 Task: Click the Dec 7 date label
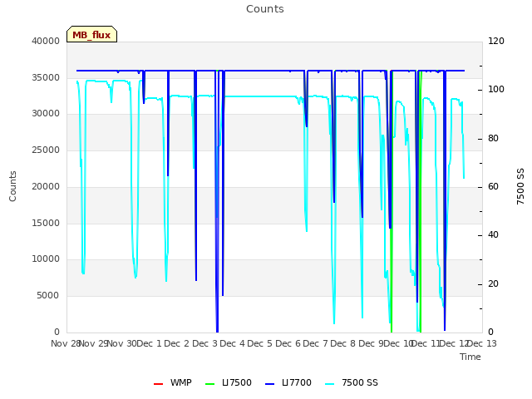click(315, 343)
